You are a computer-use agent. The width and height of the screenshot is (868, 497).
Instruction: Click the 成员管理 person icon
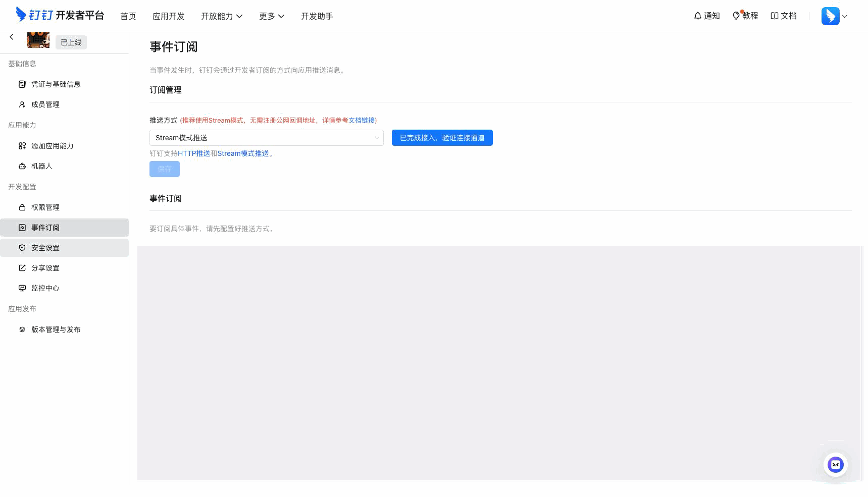click(x=22, y=104)
